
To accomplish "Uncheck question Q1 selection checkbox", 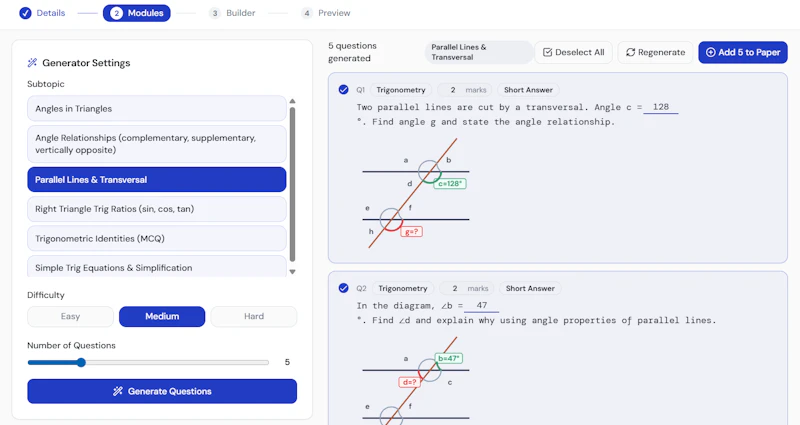I will [343, 90].
